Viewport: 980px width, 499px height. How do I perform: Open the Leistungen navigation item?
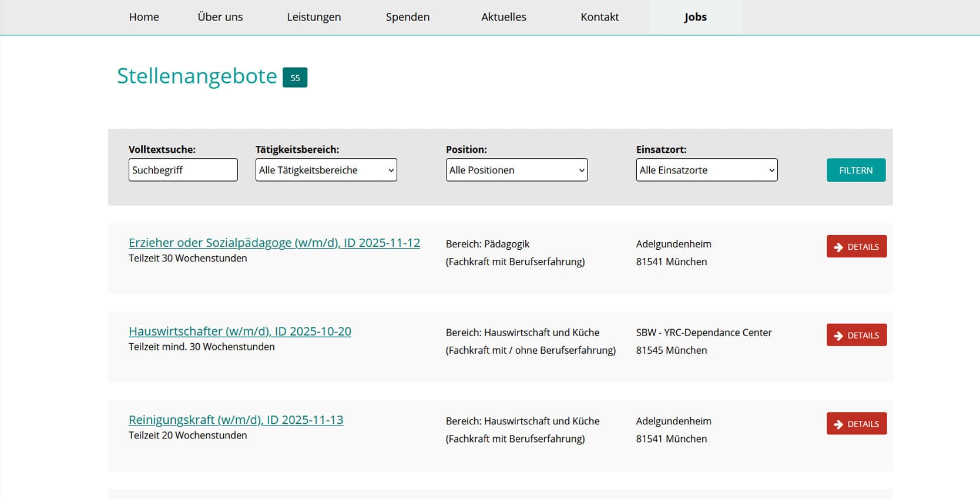[314, 17]
